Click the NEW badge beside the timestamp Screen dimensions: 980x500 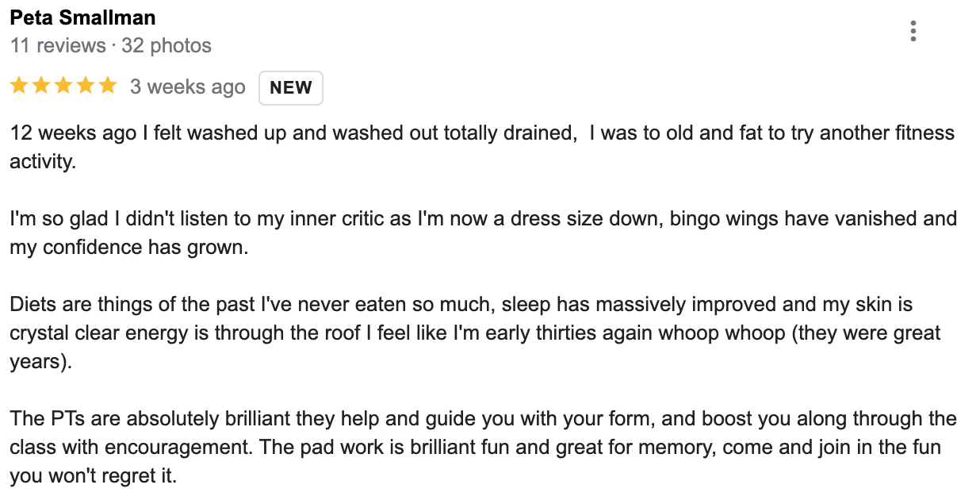point(291,88)
